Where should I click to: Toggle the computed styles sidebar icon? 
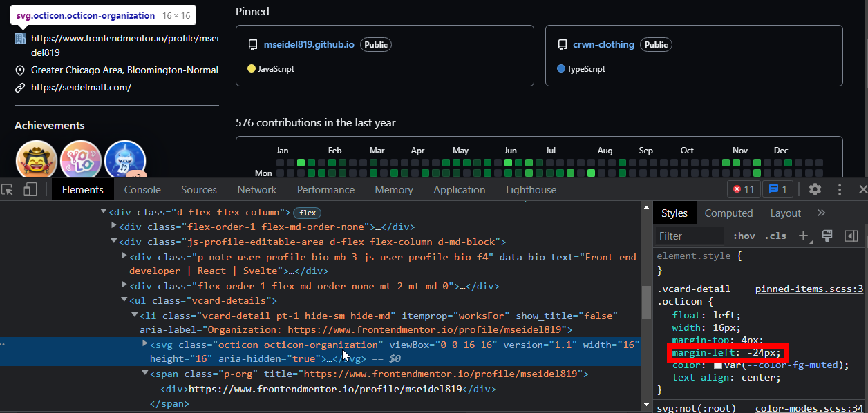pyautogui.click(x=851, y=236)
